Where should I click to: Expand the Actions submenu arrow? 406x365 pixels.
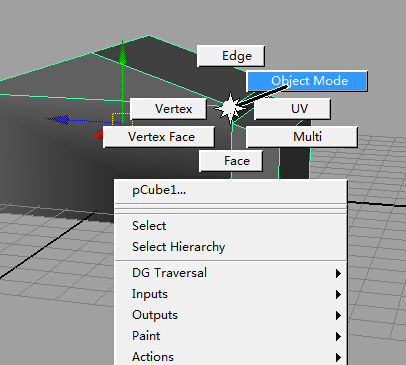click(338, 358)
